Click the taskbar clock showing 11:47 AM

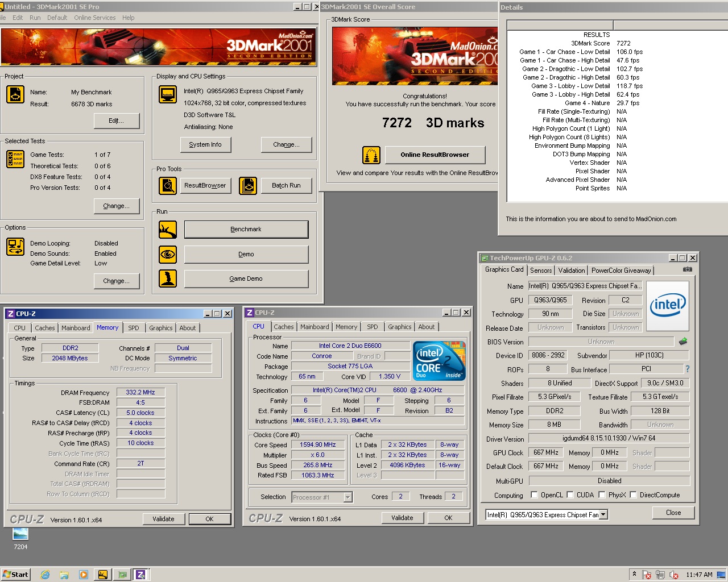pos(699,575)
